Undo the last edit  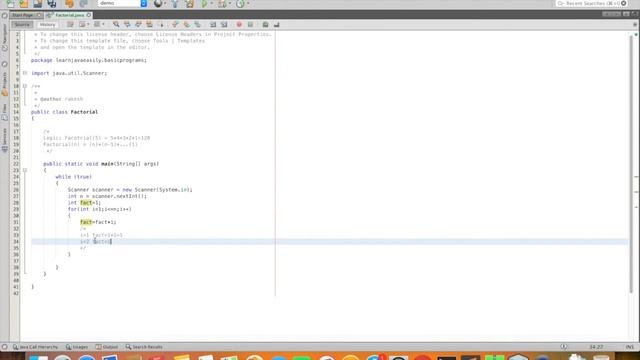tap(69, 3)
